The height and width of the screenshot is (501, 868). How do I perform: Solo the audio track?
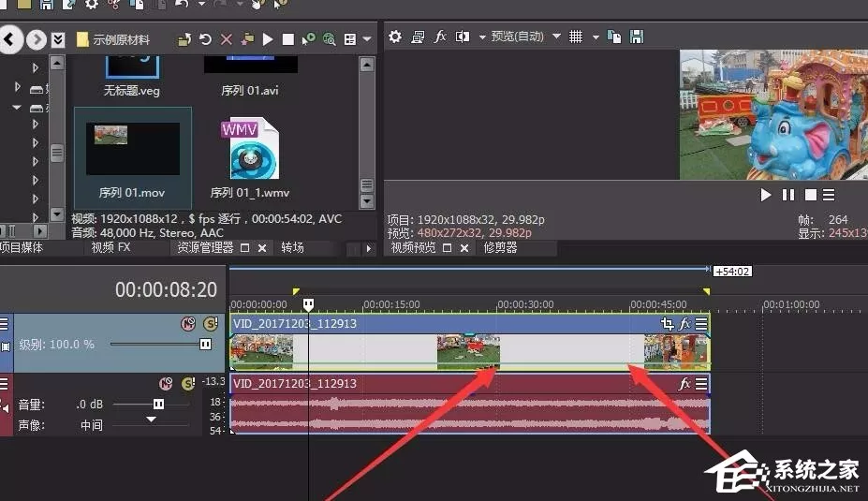point(188,383)
